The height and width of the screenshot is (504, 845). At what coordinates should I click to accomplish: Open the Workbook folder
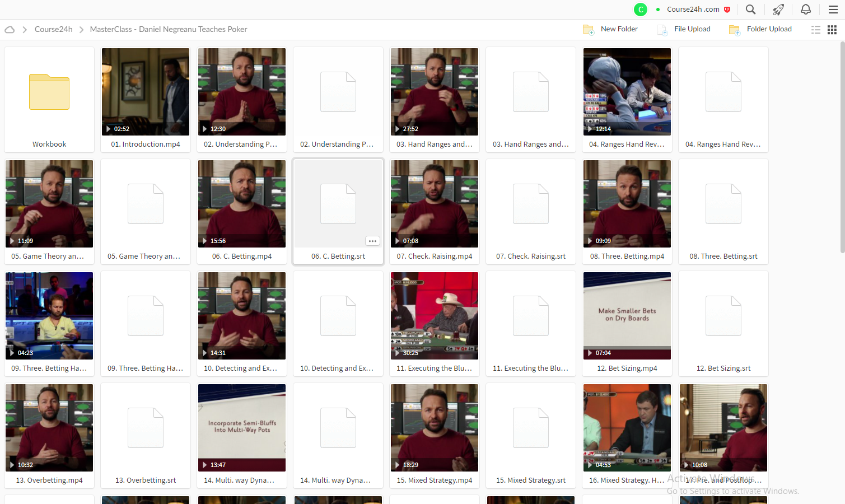49,92
